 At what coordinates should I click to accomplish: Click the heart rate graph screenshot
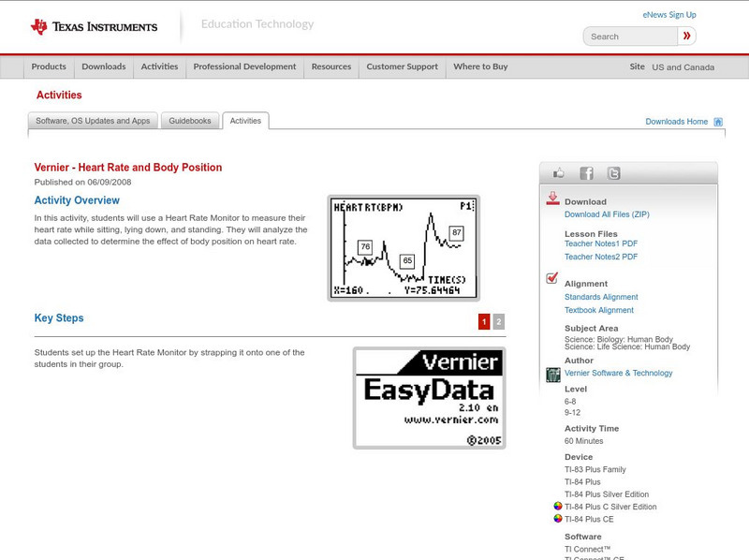(404, 248)
